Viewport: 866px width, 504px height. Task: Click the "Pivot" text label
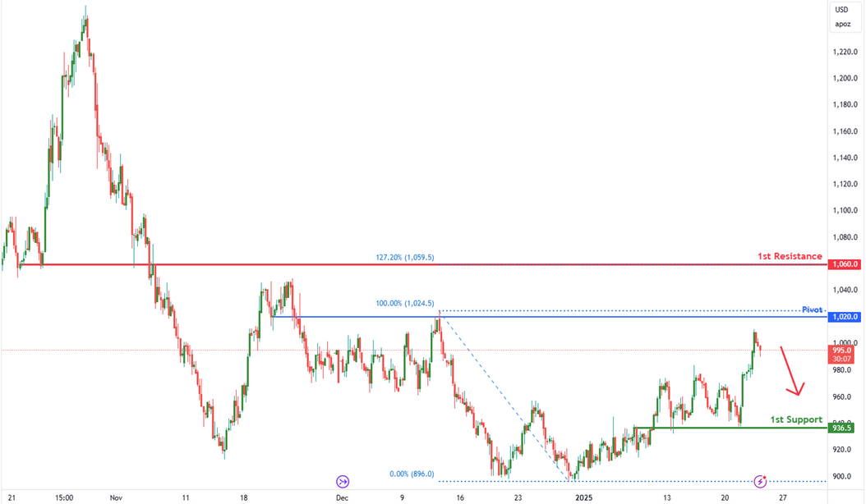click(812, 309)
